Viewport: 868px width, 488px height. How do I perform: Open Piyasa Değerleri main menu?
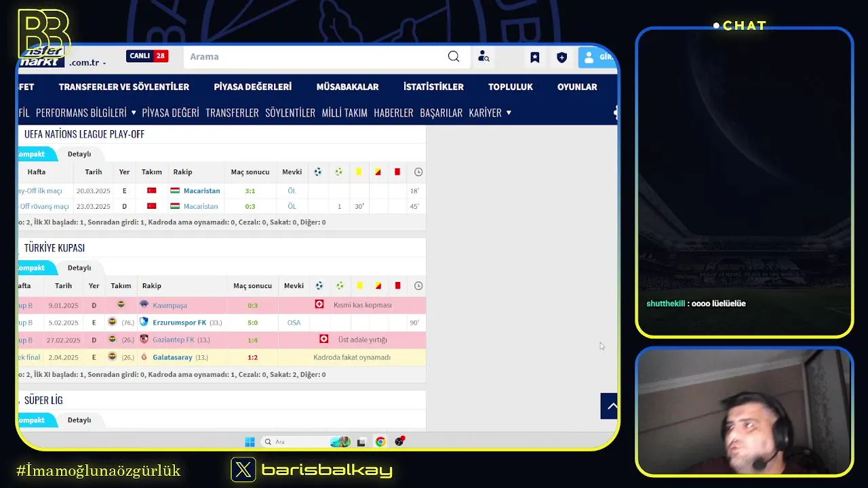coord(253,87)
